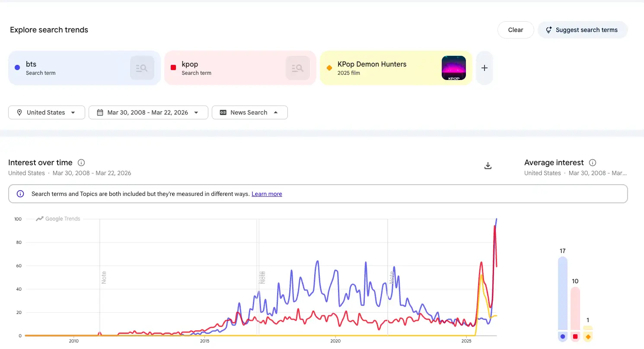Add a new comparison term with plus
Image resolution: width=644 pixels, height=349 pixels.
[485, 68]
